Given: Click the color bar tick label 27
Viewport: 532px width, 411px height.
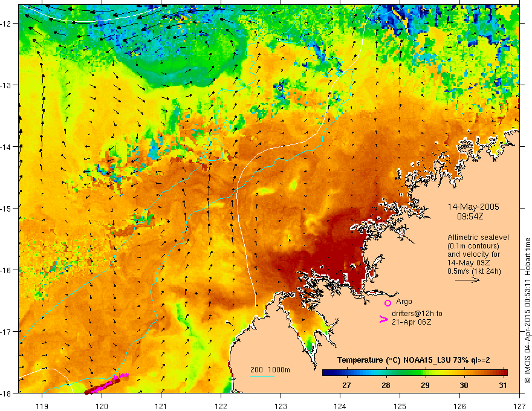Looking at the screenshot, I should pyautogui.click(x=346, y=385).
